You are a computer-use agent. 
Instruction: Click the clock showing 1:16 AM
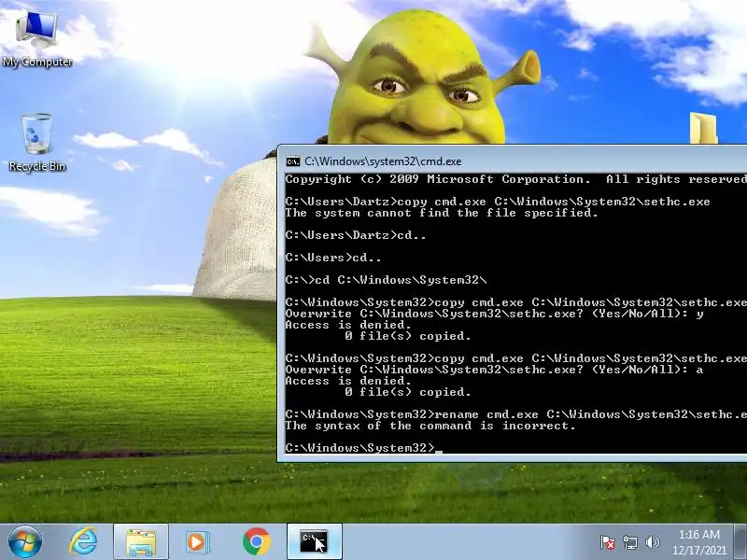tap(698, 534)
